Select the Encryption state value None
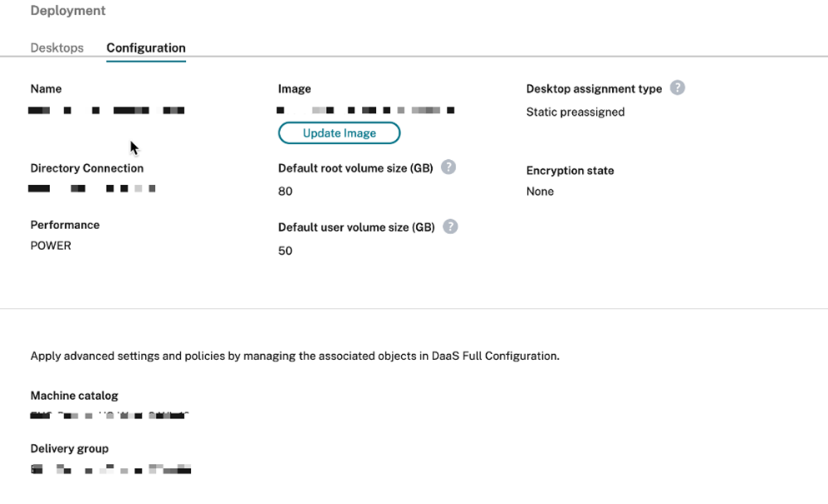Viewport: 828px width, 504px height. [539, 191]
